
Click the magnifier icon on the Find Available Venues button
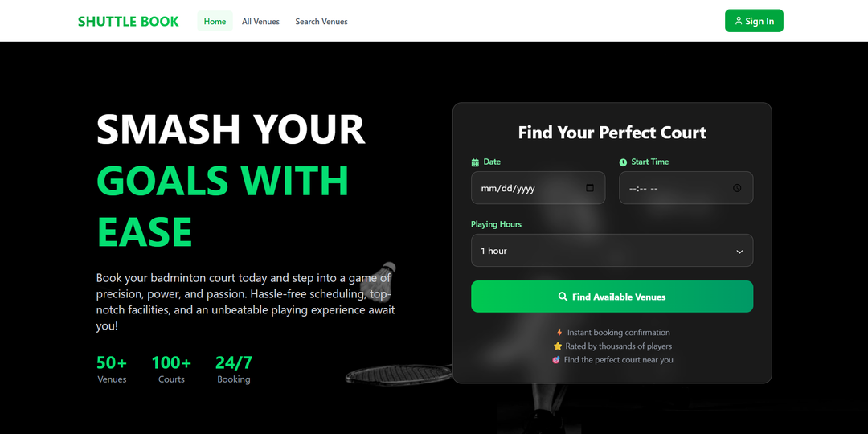point(563,297)
